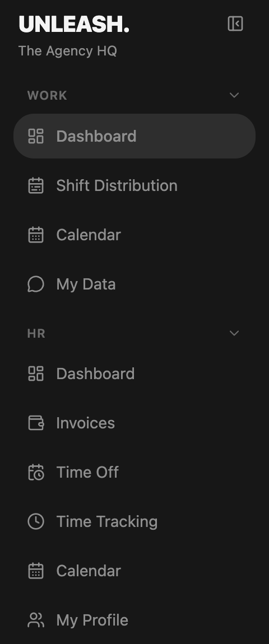269x644 pixels.
Task: Click the WORK section Calendar icon
Action: point(36,235)
